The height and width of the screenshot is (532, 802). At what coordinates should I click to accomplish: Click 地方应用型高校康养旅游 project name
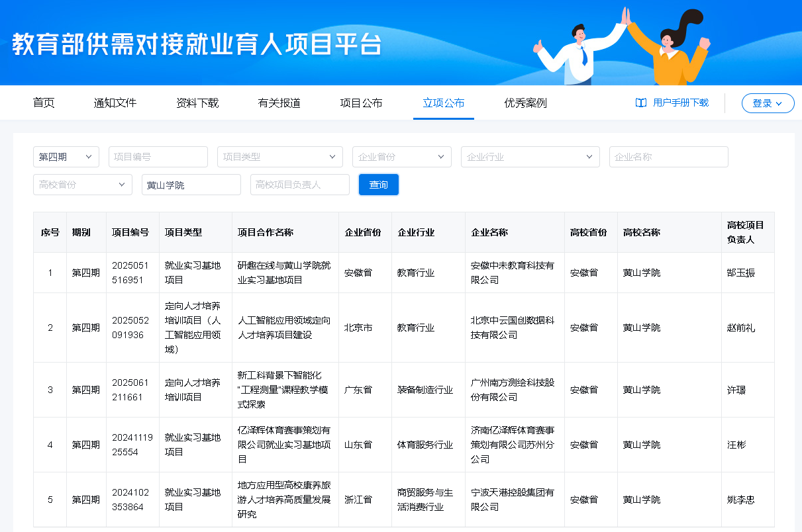[x=284, y=500]
